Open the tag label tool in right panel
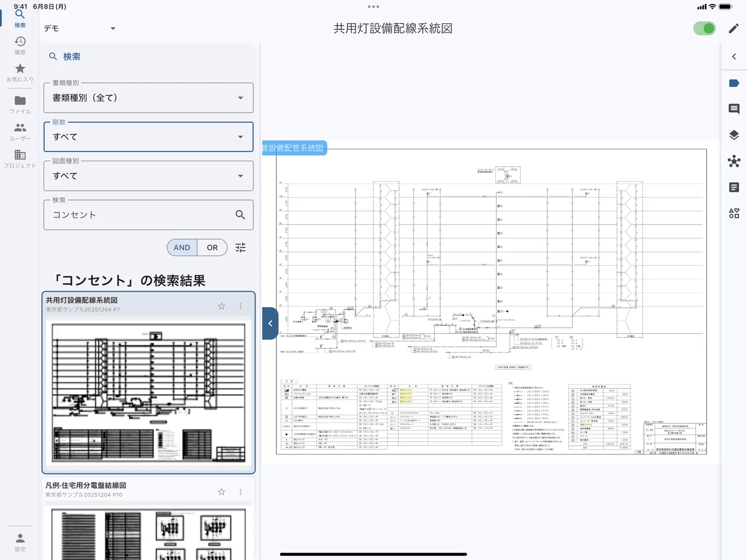Viewport: 747px width, 560px height. pos(734,83)
